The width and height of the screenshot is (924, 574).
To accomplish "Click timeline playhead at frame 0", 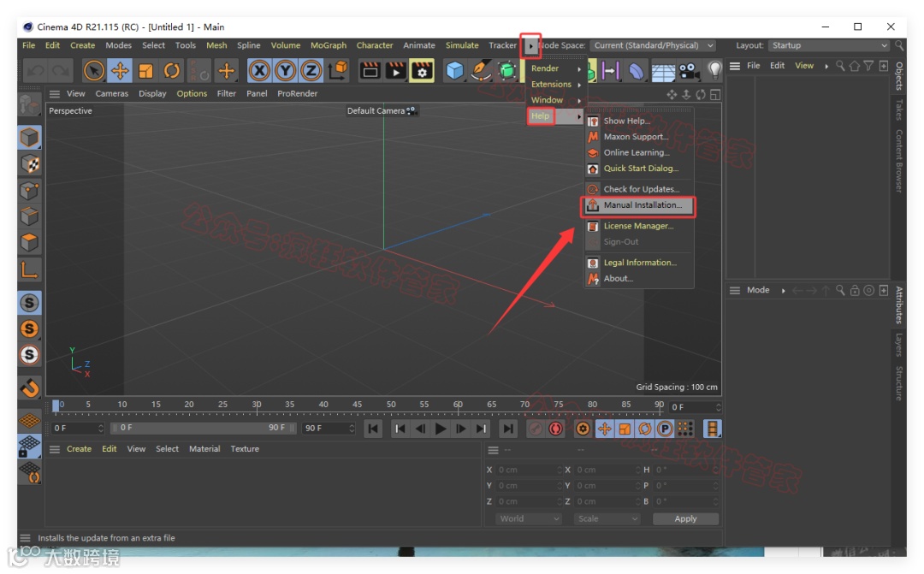I will click(56, 405).
